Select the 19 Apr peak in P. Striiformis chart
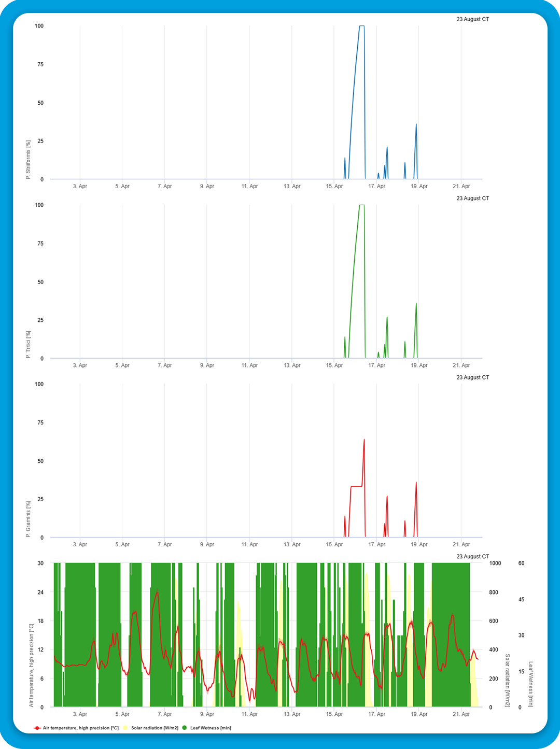 (x=416, y=125)
